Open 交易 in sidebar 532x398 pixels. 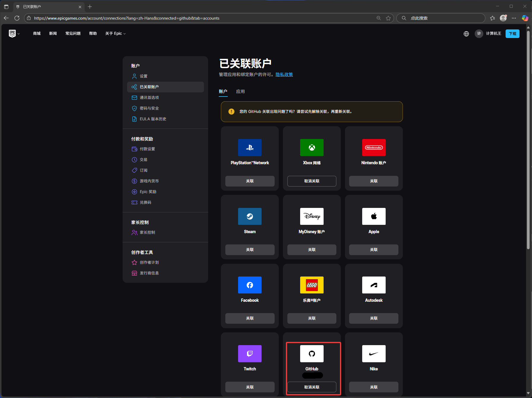(x=165, y=160)
